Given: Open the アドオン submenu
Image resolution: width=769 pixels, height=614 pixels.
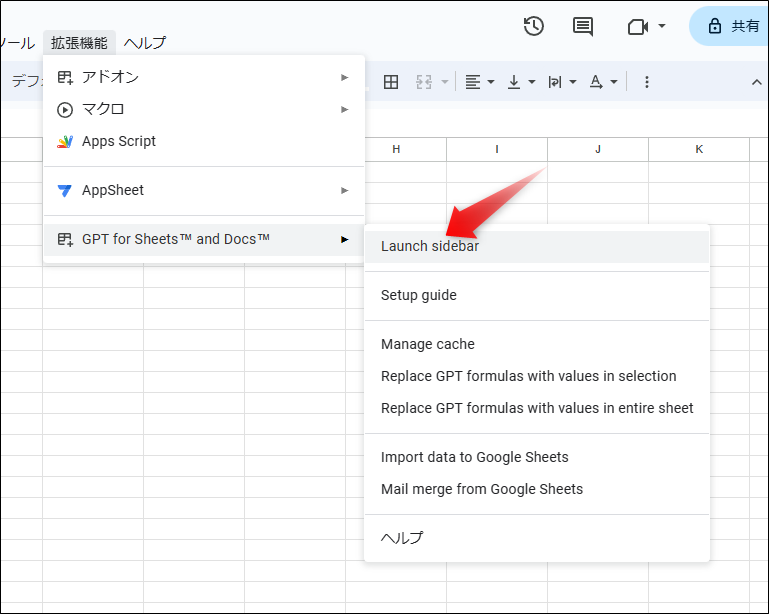Looking at the screenshot, I should coord(204,77).
